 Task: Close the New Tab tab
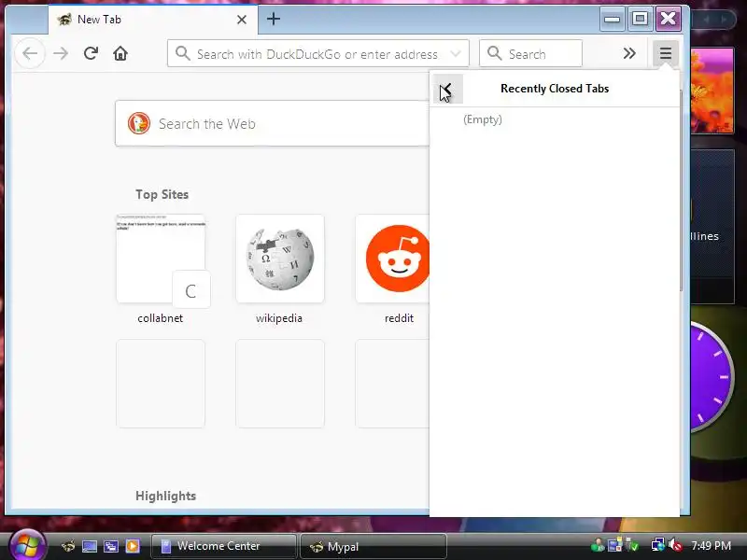[x=242, y=20]
